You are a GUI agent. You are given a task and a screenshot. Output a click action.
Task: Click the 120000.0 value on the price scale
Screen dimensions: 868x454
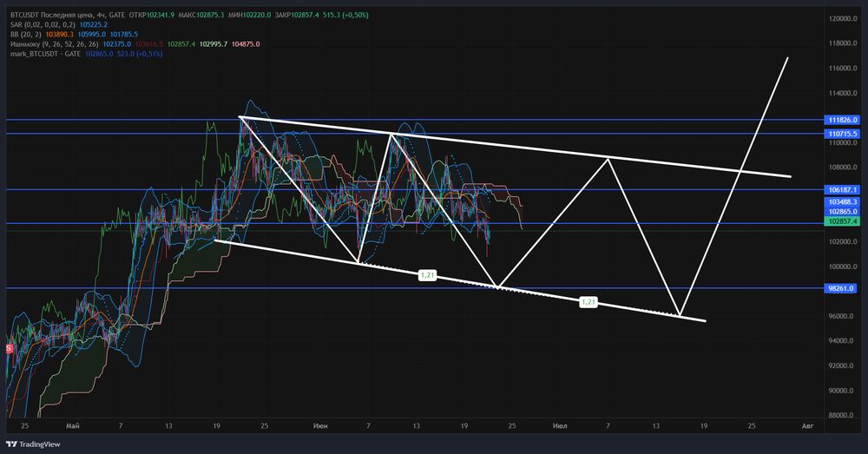pyautogui.click(x=843, y=18)
